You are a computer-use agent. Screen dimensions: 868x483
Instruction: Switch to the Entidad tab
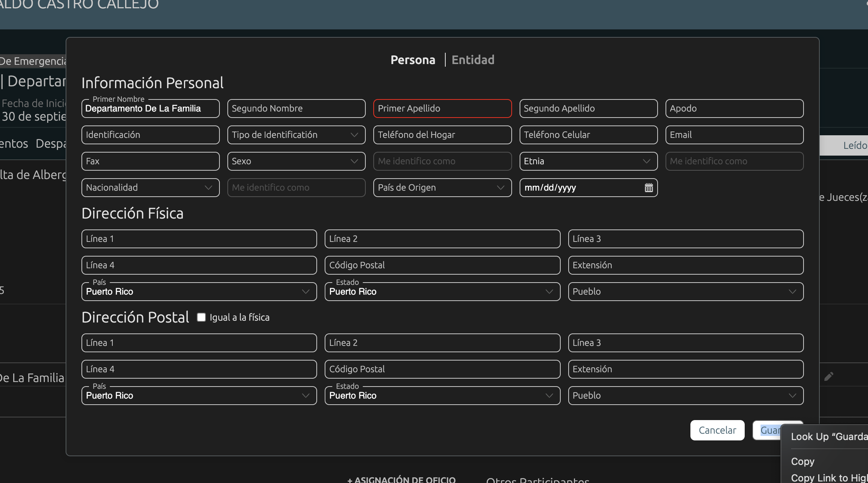[x=473, y=60]
